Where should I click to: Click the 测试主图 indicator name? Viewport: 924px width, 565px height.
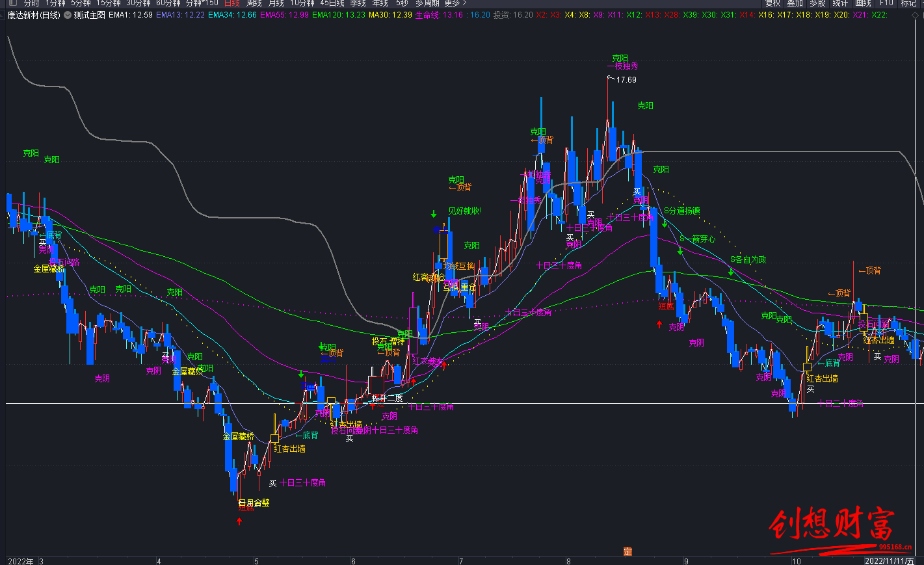90,15
